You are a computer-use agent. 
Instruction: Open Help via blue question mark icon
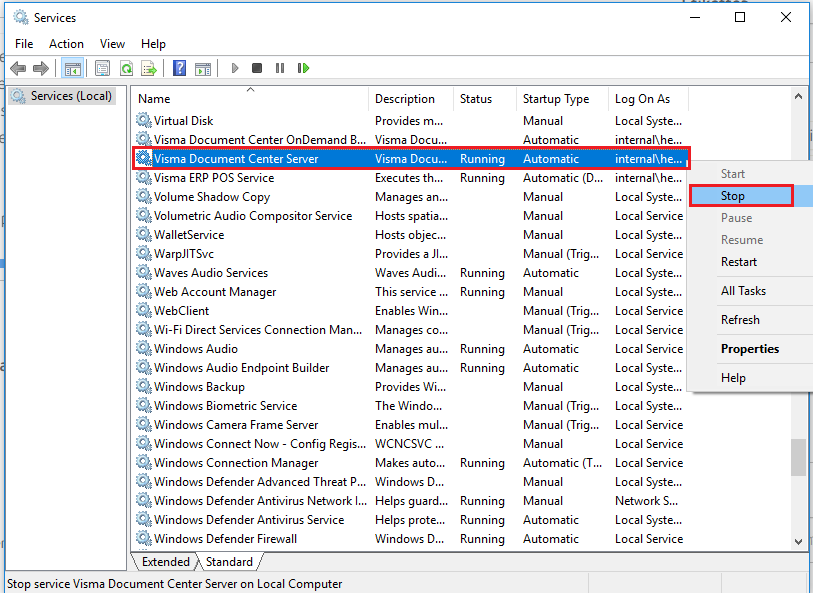(x=179, y=68)
